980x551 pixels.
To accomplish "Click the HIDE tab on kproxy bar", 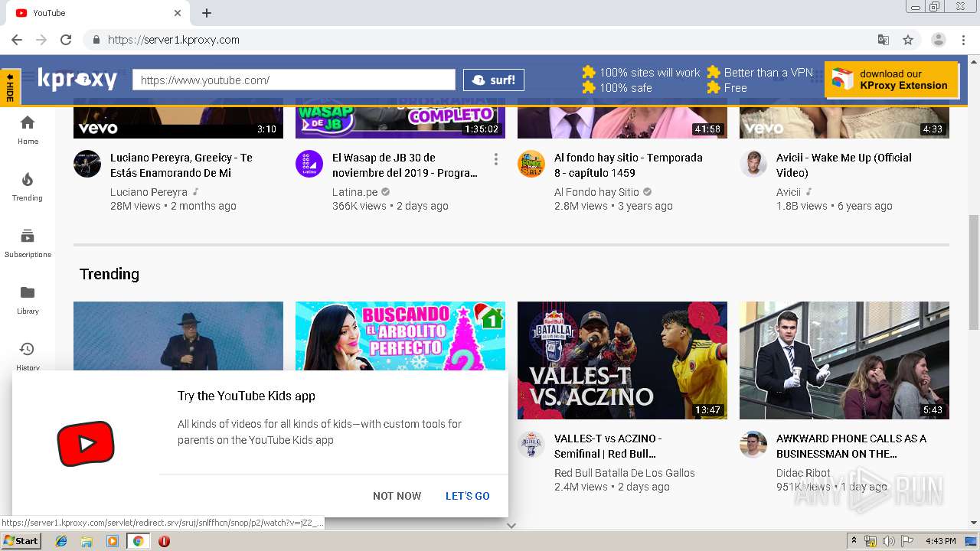I will click(x=10, y=87).
